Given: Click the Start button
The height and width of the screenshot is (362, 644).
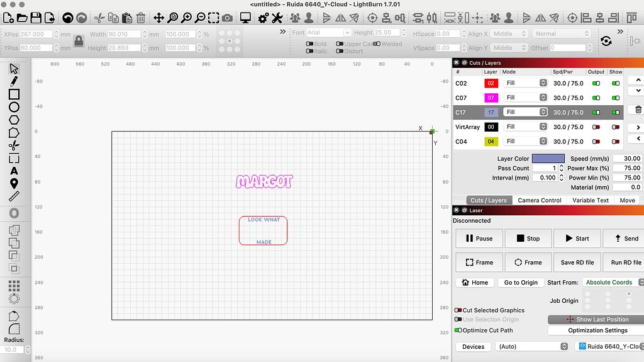Looking at the screenshot, I should click(577, 239).
